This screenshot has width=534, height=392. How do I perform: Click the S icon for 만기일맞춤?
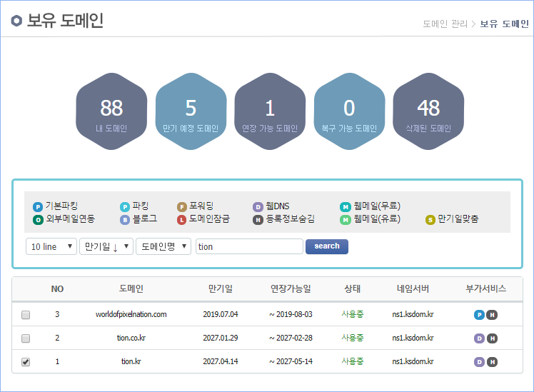pyautogui.click(x=430, y=220)
